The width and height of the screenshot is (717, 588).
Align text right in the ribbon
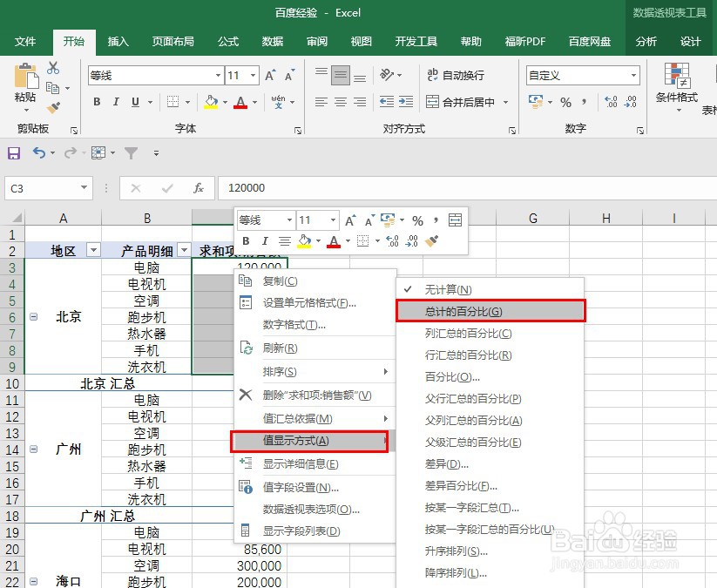pos(360,102)
